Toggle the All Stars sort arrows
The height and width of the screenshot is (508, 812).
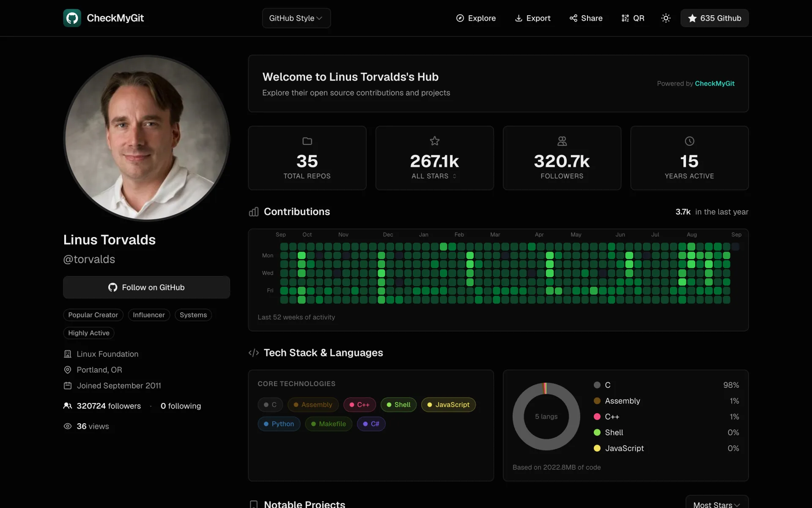(455, 176)
